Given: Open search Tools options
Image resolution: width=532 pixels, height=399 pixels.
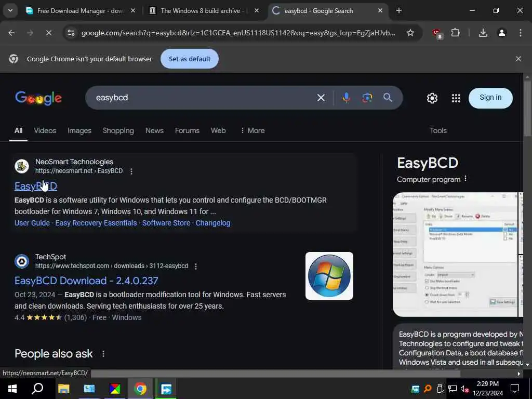Looking at the screenshot, I should (438, 130).
